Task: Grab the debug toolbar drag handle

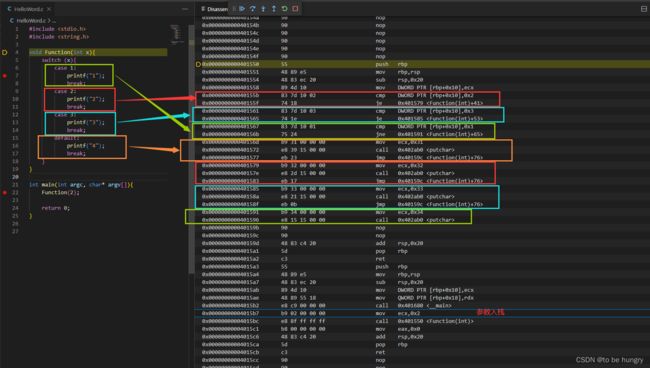Action: pyautogui.click(x=234, y=8)
